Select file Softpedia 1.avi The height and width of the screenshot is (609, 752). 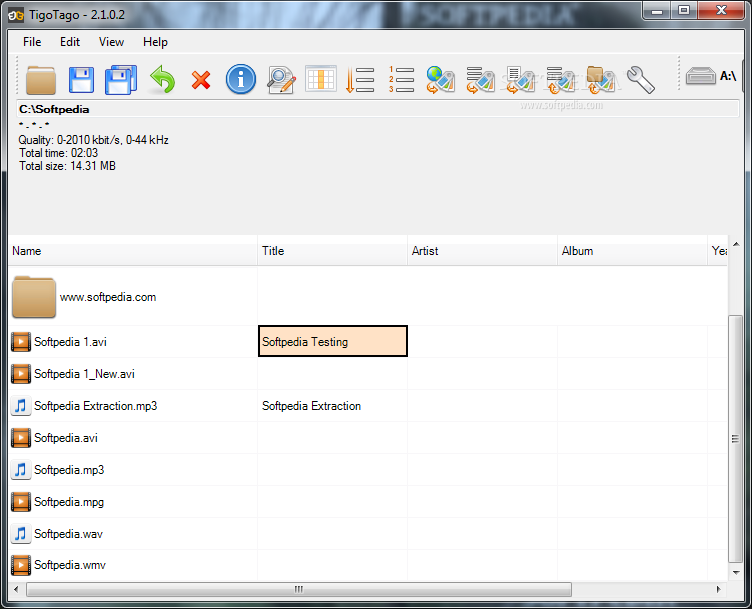click(x=70, y=342)
